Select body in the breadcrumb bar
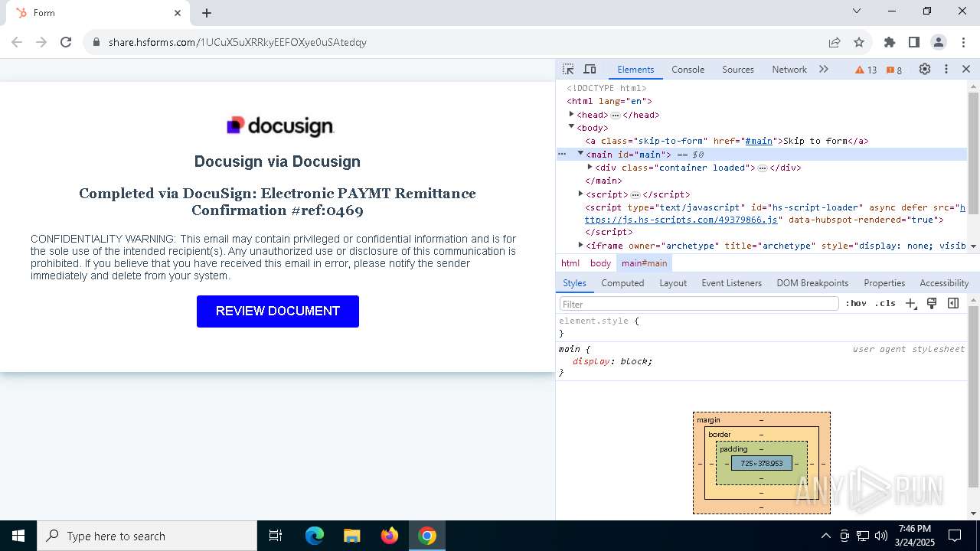Screen dimensions: 980x551 point(600,263)
